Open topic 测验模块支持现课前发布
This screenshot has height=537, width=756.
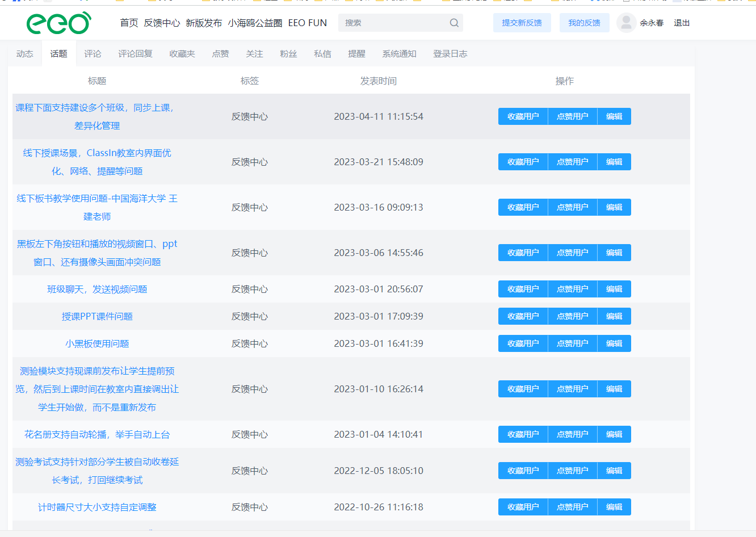[97, 389]
